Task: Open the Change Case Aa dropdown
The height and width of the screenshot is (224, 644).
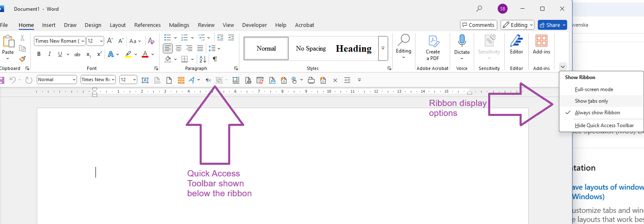Action: [x=135, y=41]
